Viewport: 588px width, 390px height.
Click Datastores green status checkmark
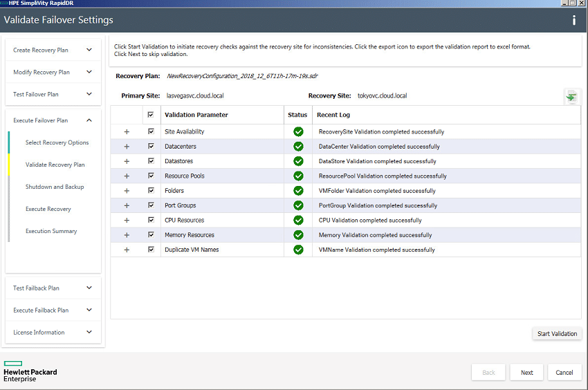299,161
